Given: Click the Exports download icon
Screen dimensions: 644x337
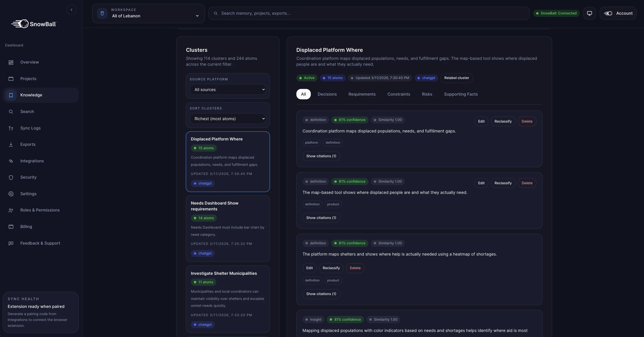Looking at the screenshot, I should click(11, 144).
